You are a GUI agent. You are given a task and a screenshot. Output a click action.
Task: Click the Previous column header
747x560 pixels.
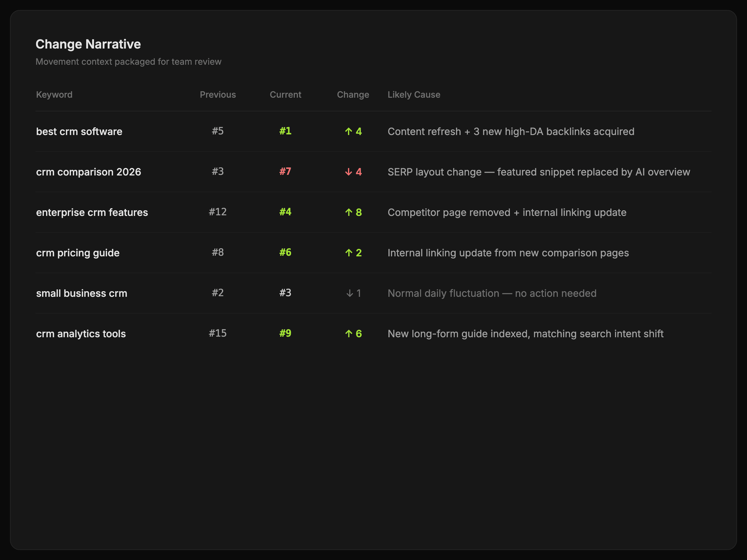218,95
